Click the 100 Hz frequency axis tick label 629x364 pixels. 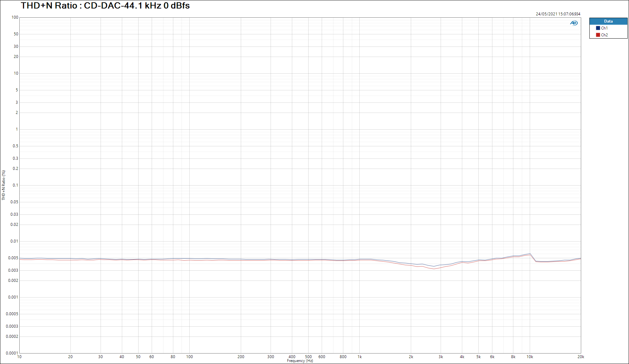click(x=189, y=357)
